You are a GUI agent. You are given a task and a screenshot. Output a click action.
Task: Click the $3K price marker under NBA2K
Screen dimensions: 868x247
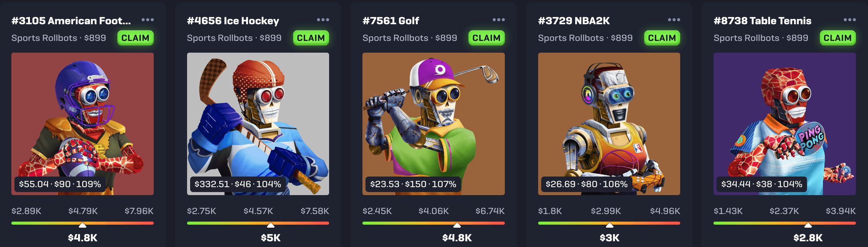click(610, 238)
